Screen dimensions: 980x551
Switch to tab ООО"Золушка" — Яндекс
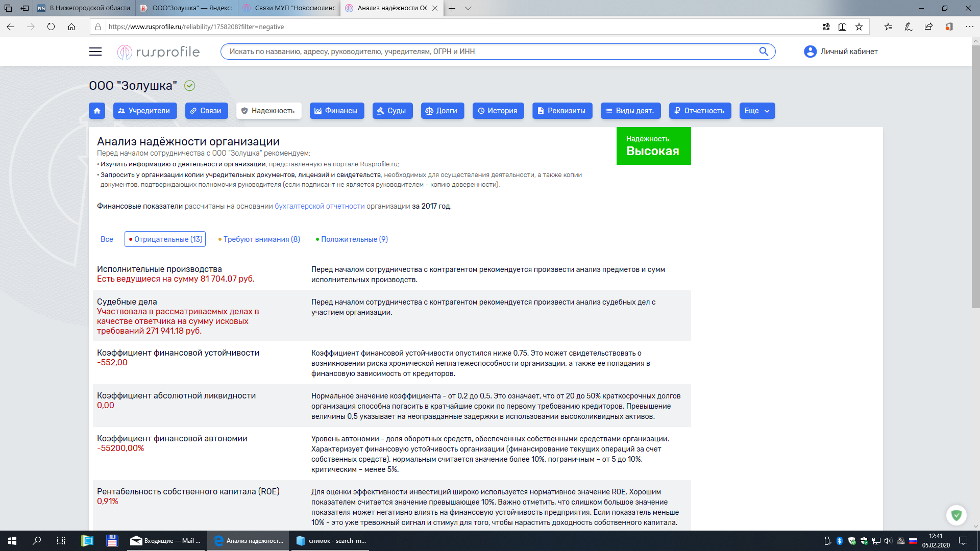pos(187,8)
